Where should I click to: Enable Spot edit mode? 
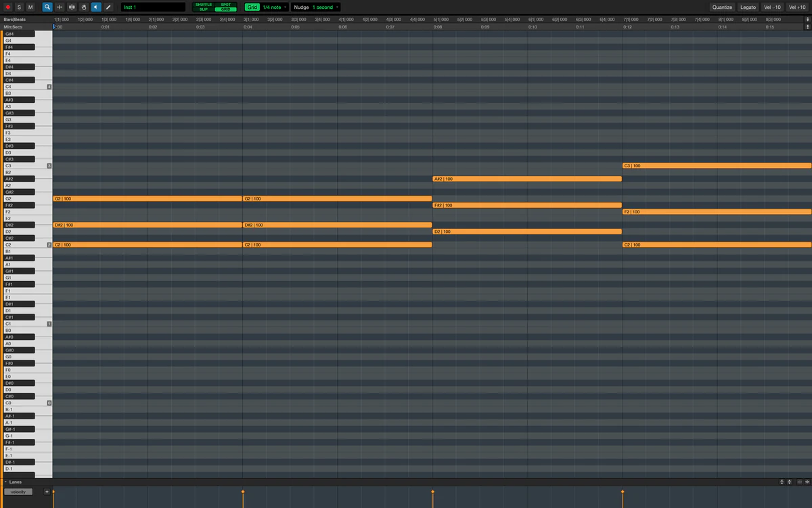[226, 5]
